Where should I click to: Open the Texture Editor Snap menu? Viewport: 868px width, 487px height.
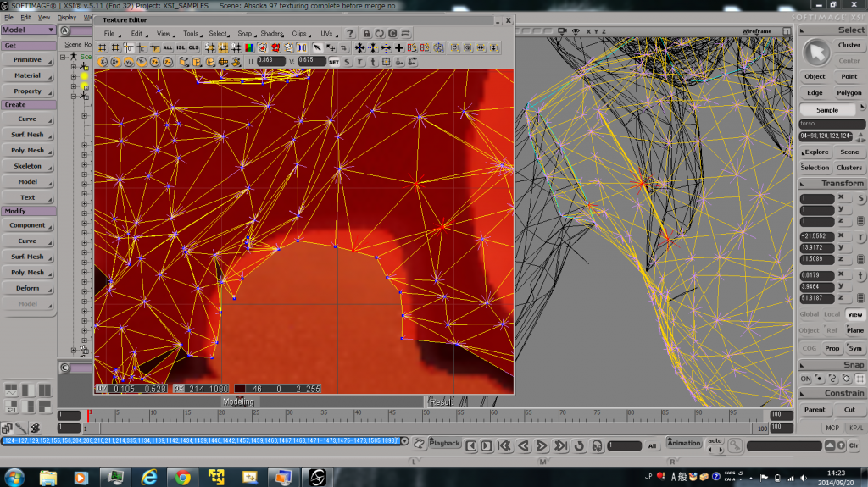click(245, 34)
